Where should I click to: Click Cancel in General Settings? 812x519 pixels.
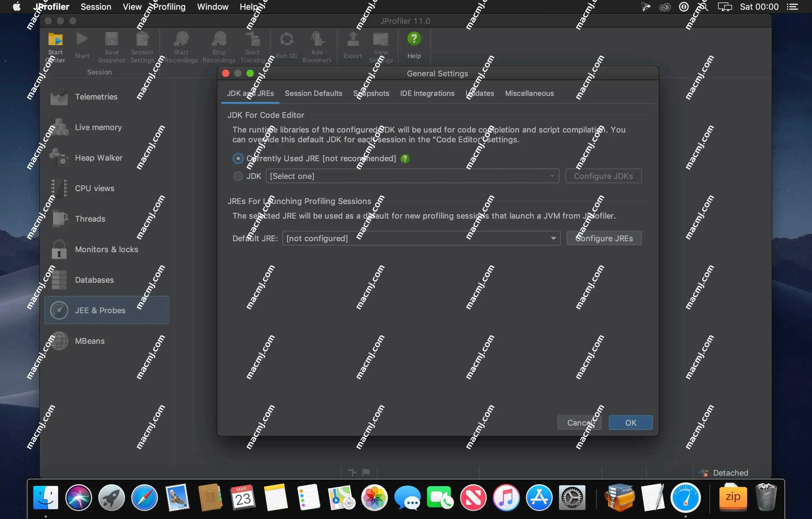[579, 423]
